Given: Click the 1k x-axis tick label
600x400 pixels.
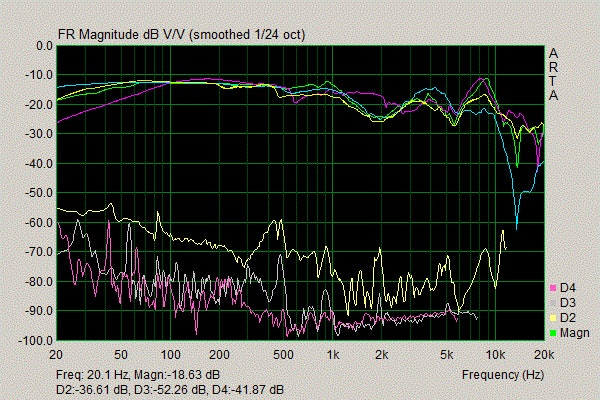Looking at the screenshot, I should point(334,354).
